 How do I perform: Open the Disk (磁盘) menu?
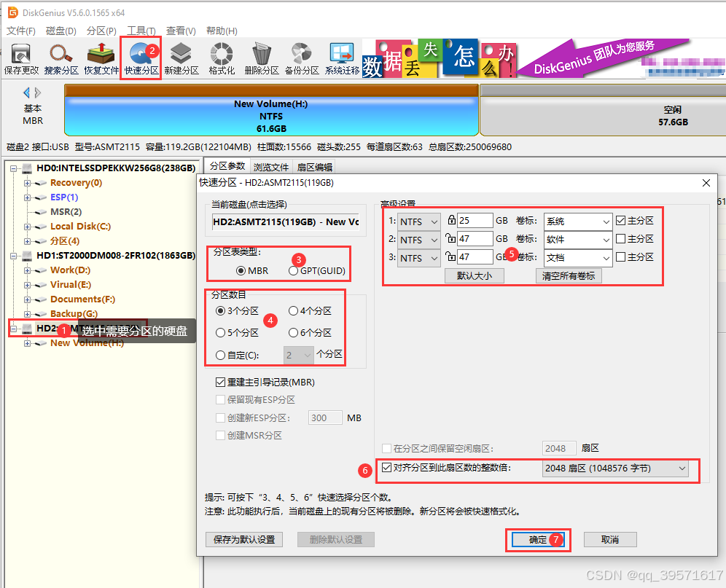tap(61, 31)
